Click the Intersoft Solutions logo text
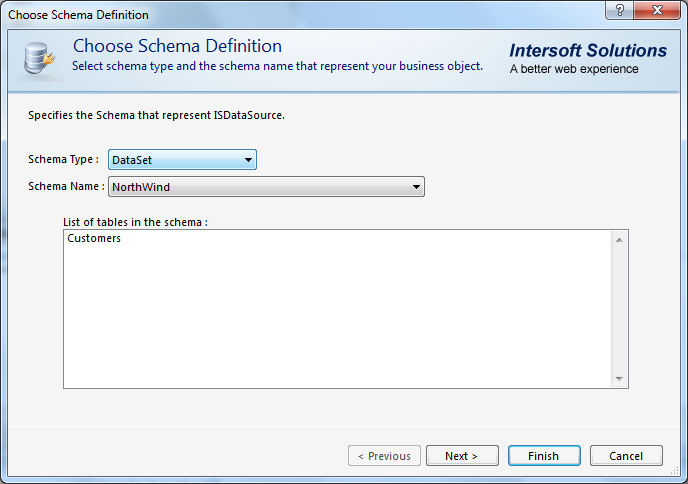The height and width of the screenshot is (484, 688). (x=588, y=51)
